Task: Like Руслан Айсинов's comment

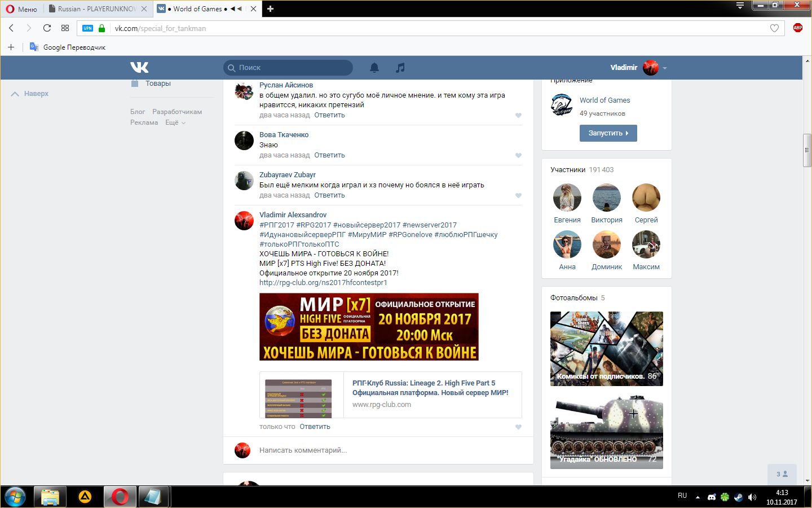Action: click(518, 116)
